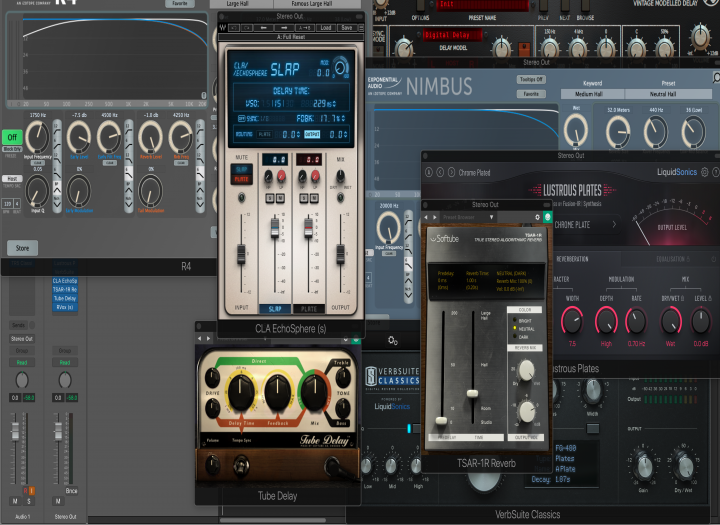
Task: Click the R4 Reverb Level knob
Action: click(x=151, y=137)
